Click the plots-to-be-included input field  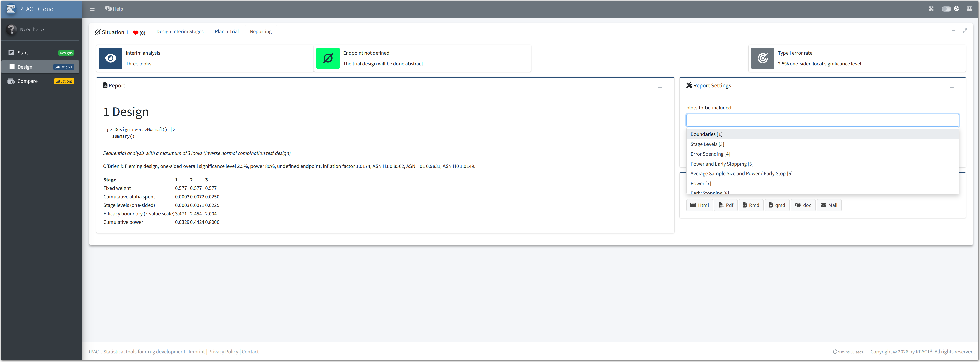(822, 121)
